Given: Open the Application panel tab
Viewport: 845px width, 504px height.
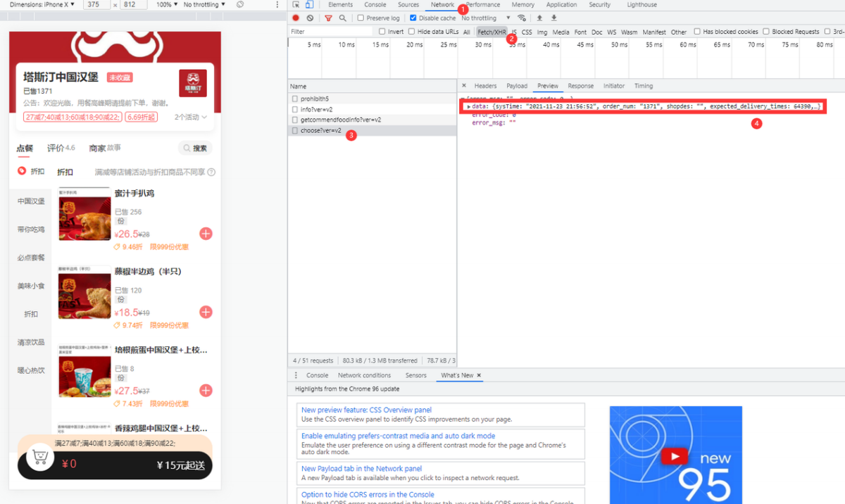Looking at the screenshot, I should point(562,5).
